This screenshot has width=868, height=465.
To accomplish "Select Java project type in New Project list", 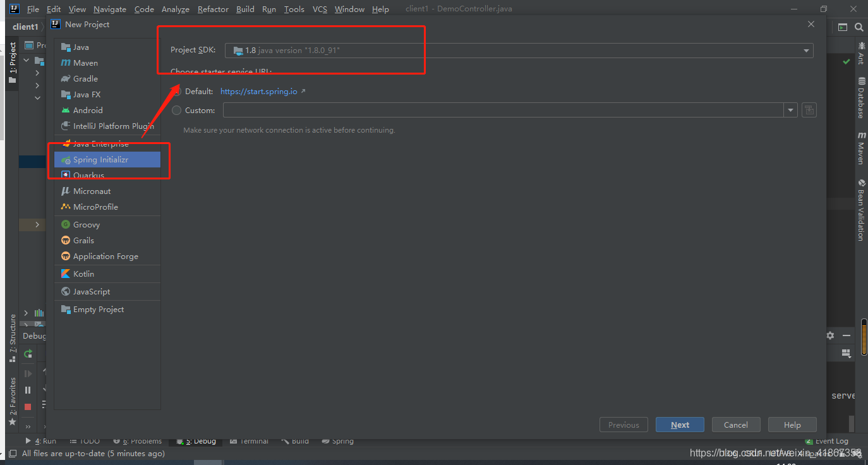I will pyautogui.click(x=107, y=47).
